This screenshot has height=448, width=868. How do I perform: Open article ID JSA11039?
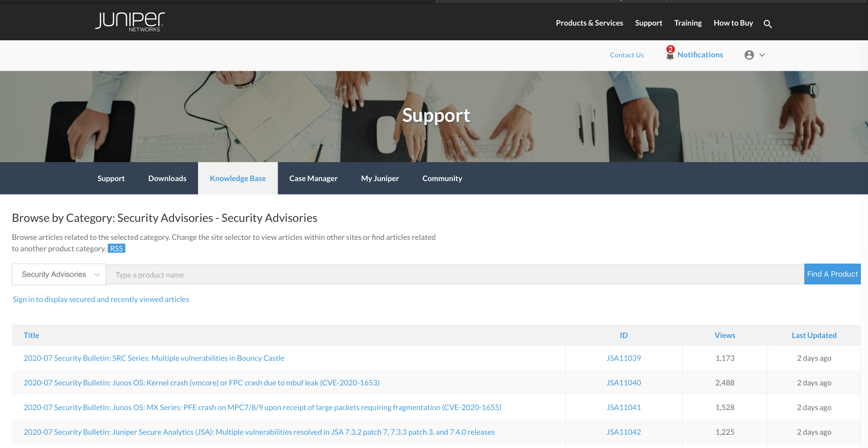pos(624,358)
